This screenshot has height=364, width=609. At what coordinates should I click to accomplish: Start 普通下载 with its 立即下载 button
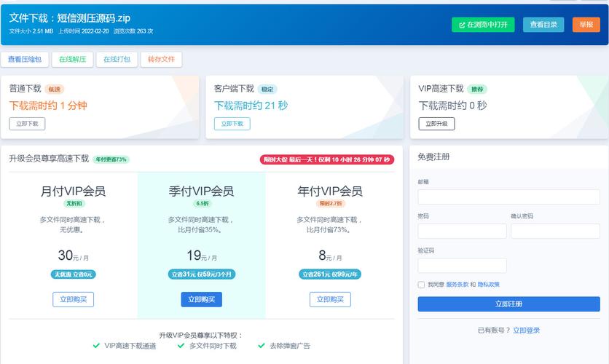27,124
